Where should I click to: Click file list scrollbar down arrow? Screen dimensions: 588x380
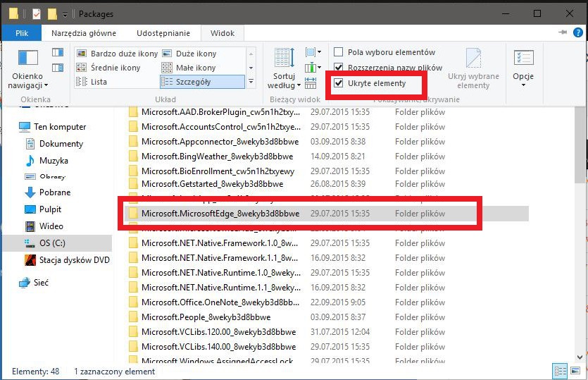[580, 357]
